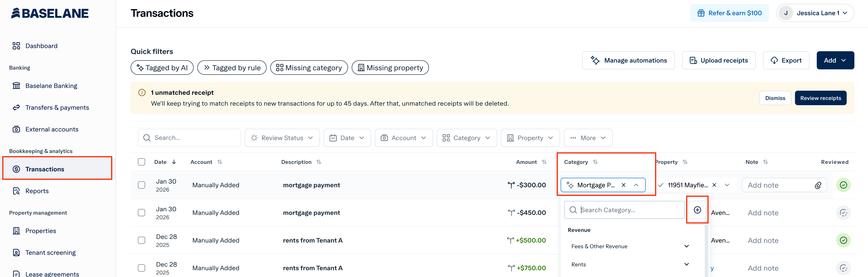Apply the Missing category quick filter
This screenshot has height=277, width=868.
click(309, 68)
